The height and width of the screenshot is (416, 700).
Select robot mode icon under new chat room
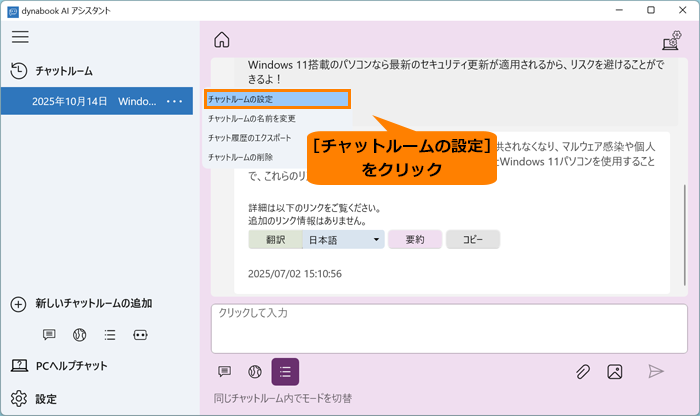[140, 335]
